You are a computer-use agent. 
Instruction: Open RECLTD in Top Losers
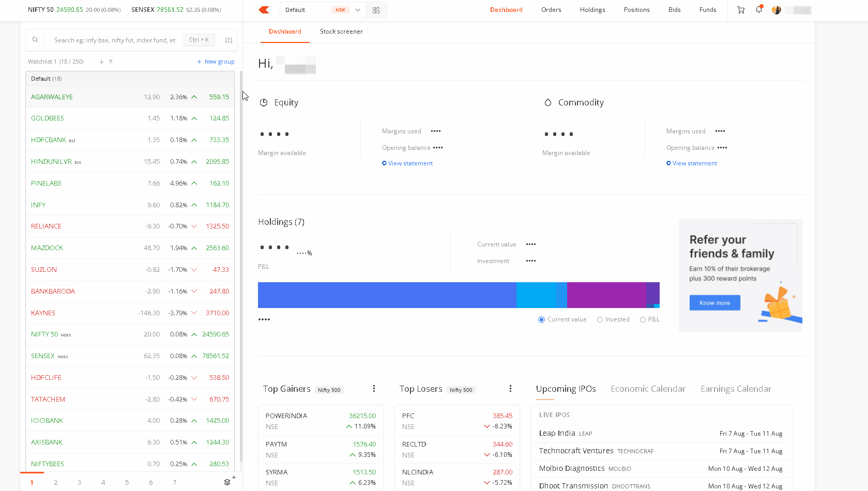tap(457, 449)
